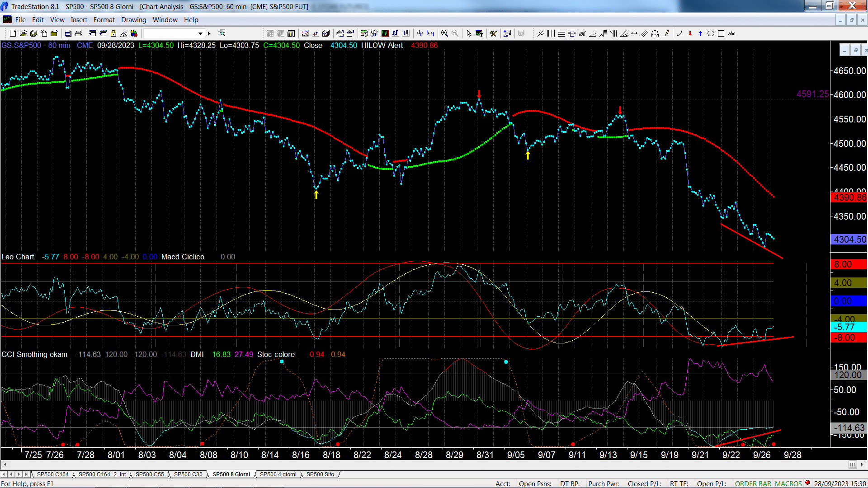Click ORDER BAR in the status bar

pos(753,483)
